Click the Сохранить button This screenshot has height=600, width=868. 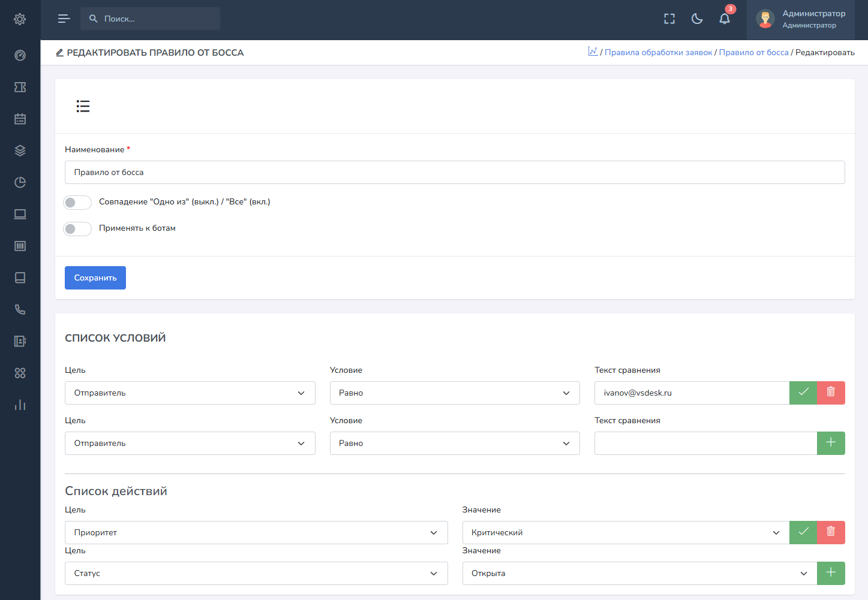tap(95, 278)
